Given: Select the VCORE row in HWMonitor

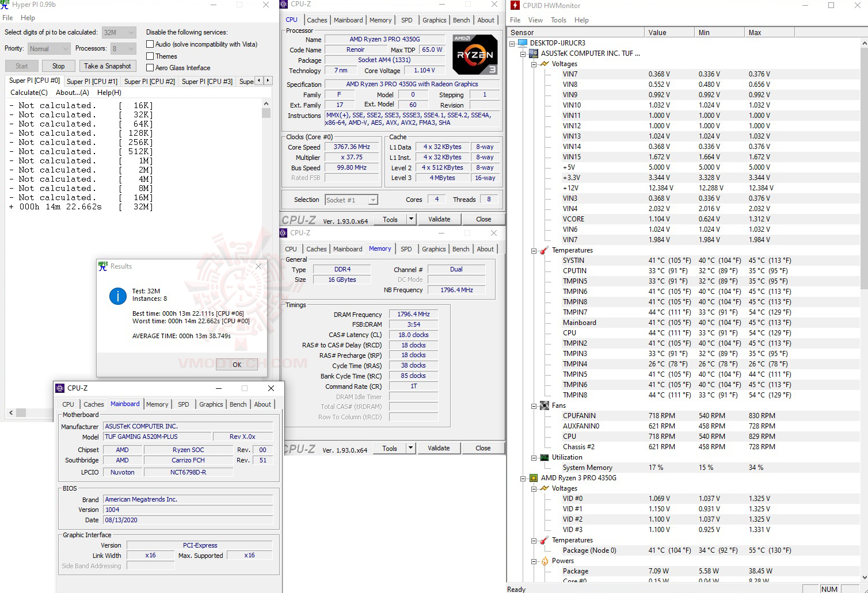Looking at the screenshot, I should (683, 219).
